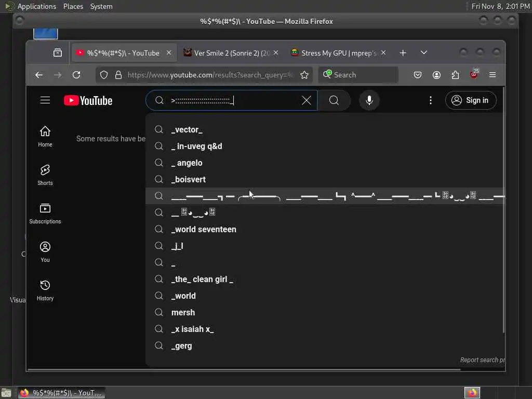Open Firefox View tab overview icon
Viewport: 532px width, 399px height.
pos(58,53)
